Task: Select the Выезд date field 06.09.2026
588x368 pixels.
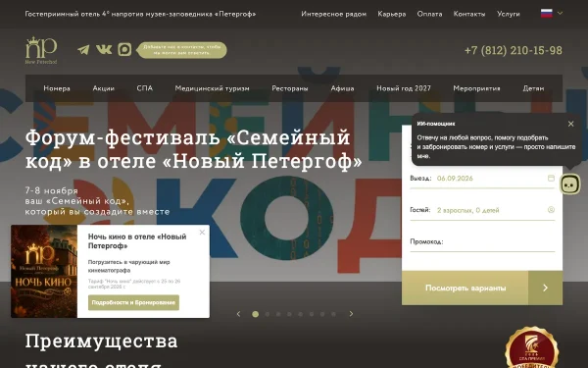Action: click(x=482, y=179)
